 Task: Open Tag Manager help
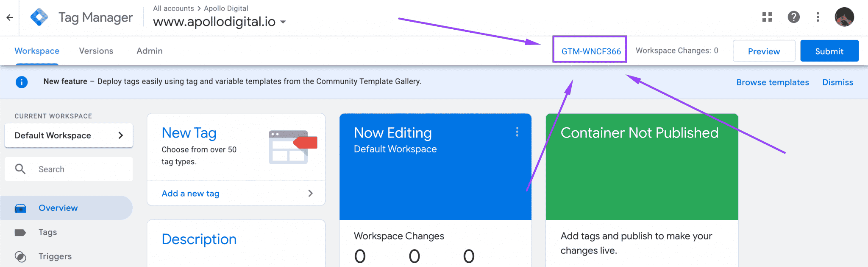pos(793,17)
